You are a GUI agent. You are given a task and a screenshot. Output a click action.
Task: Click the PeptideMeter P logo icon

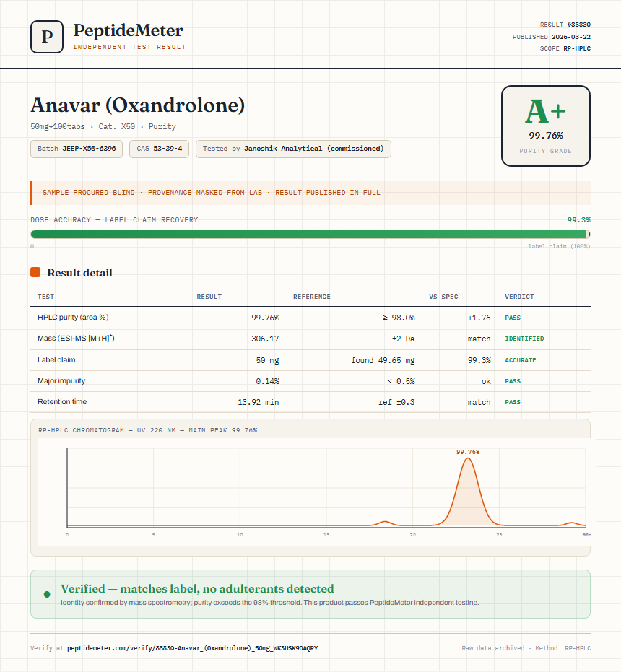pos(47,37)
